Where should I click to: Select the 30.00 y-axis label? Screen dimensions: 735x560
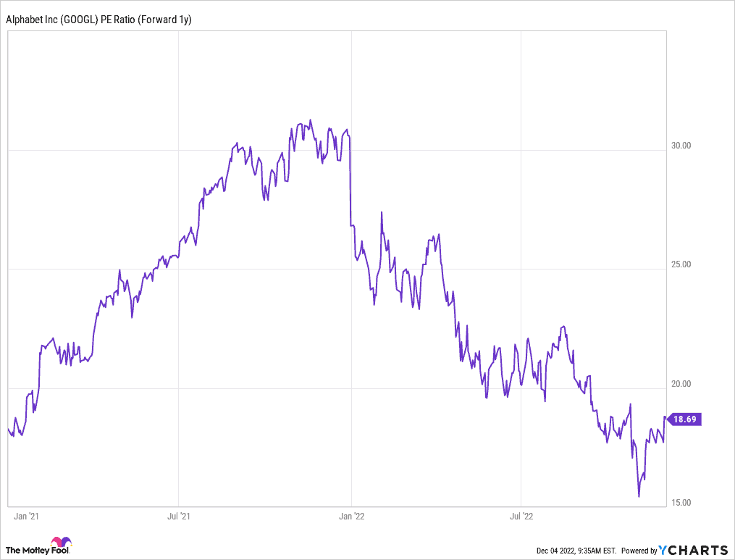click(x=681, y=145)
